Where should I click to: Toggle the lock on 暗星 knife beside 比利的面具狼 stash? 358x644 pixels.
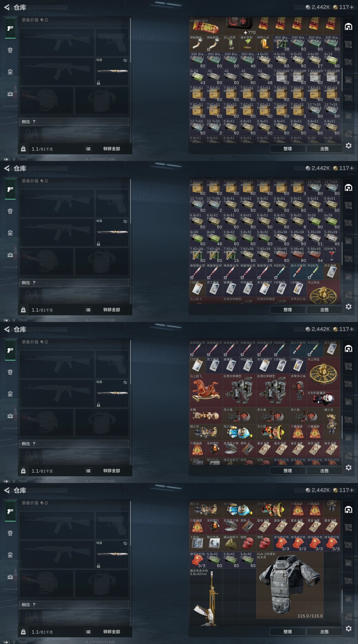click(x=99, y=405)
